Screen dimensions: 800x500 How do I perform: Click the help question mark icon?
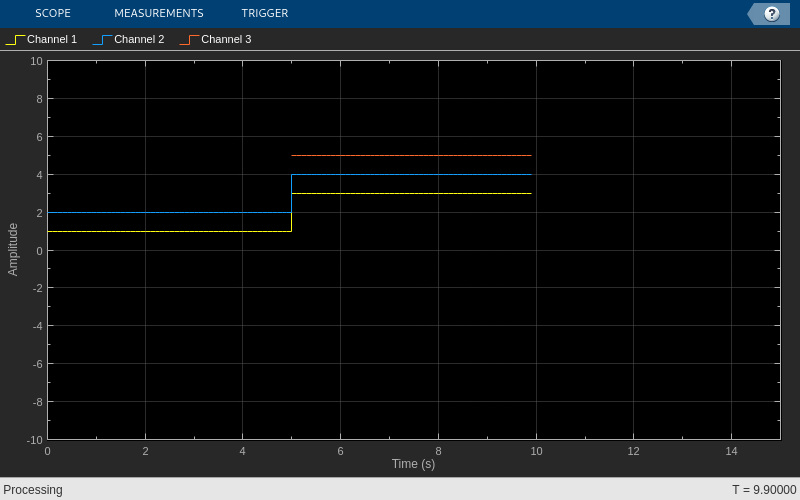coord(771,14)
